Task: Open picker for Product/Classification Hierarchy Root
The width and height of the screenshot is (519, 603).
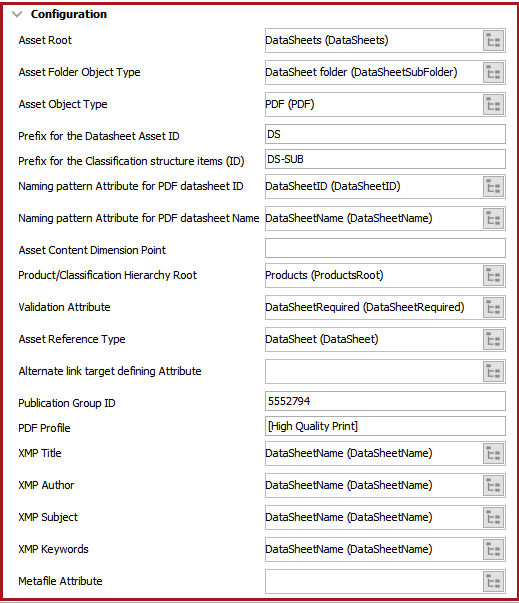Action: coord(494,275)
